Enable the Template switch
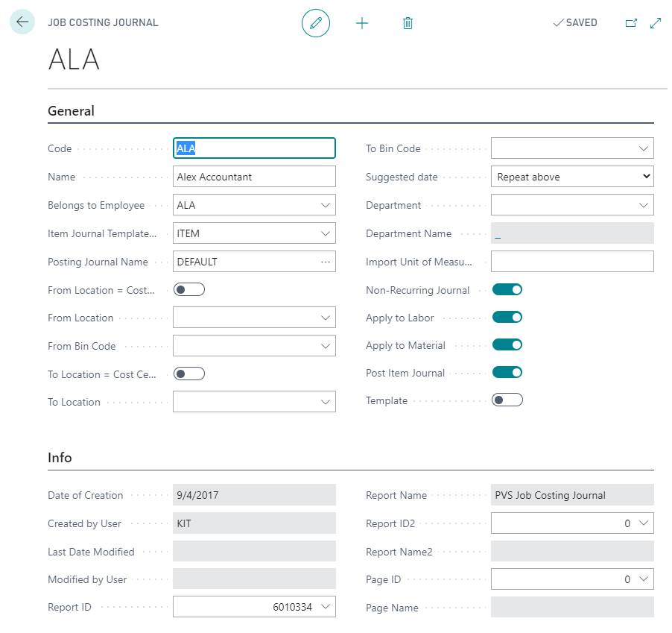Viewport: 672px width, 633px height. pyautogui.click(x=507, y=400)
